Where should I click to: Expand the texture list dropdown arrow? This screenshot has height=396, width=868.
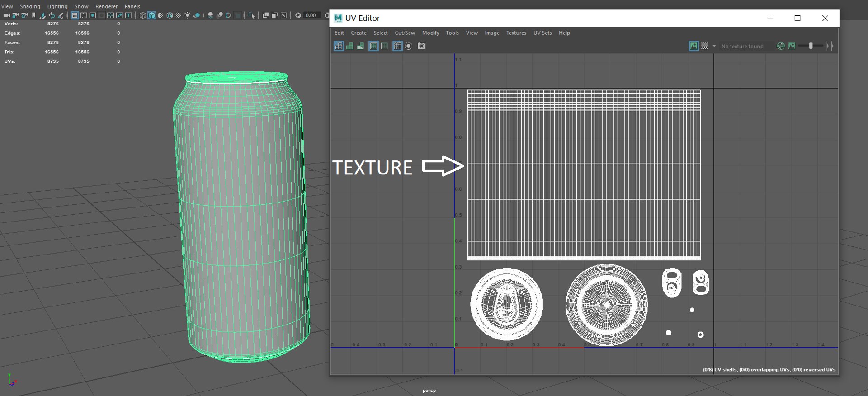tap(714, 46)
